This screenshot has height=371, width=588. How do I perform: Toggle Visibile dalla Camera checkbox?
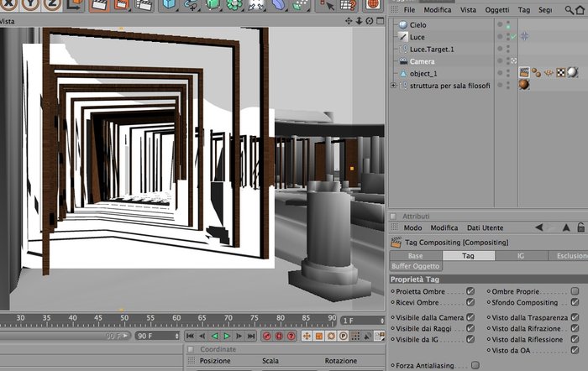point(470,317)
